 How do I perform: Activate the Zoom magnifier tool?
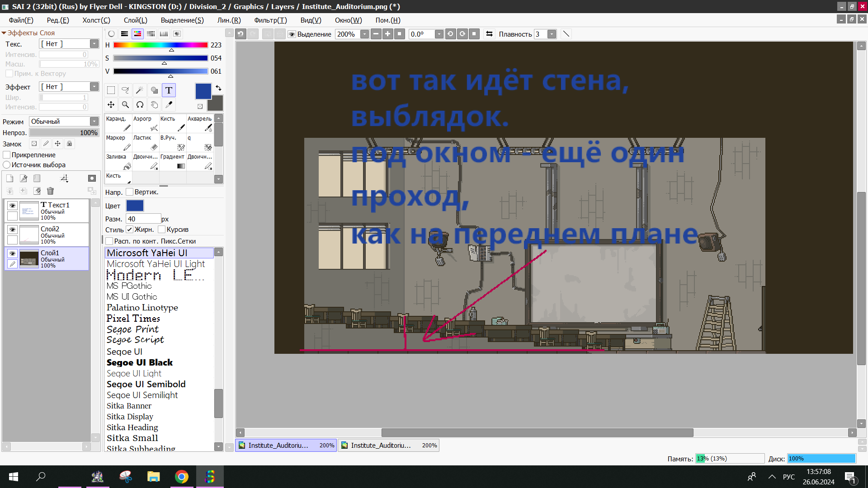coord(125,105)
